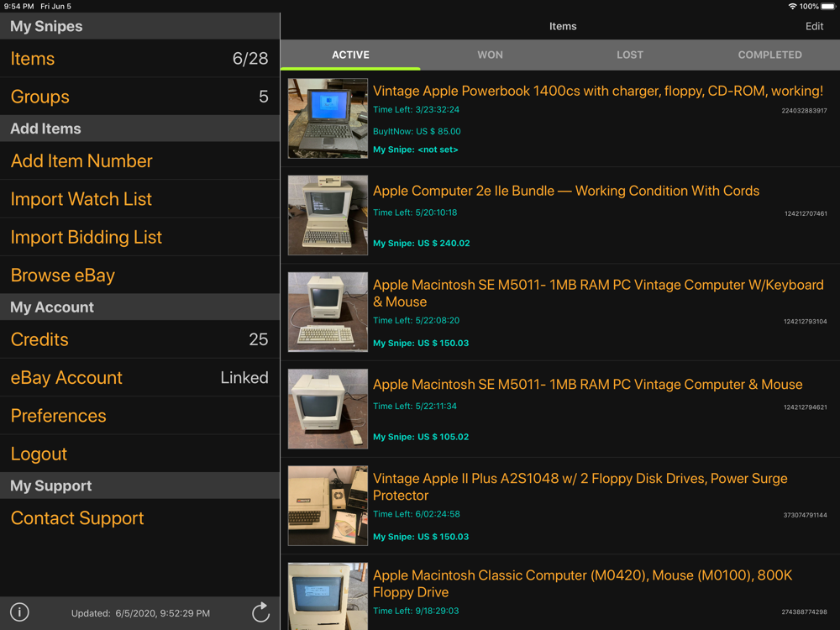Click item number 224032883917
Viewport: 840px width, 630px height.
coord(804,110)
